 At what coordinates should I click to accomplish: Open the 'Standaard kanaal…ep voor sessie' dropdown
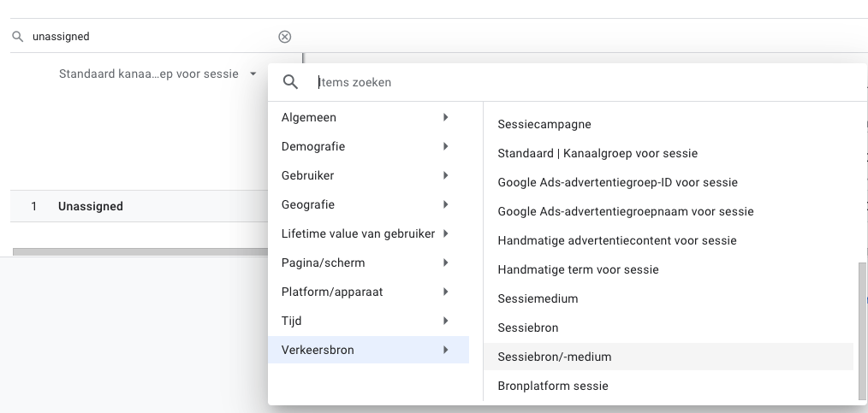(157, 74)
